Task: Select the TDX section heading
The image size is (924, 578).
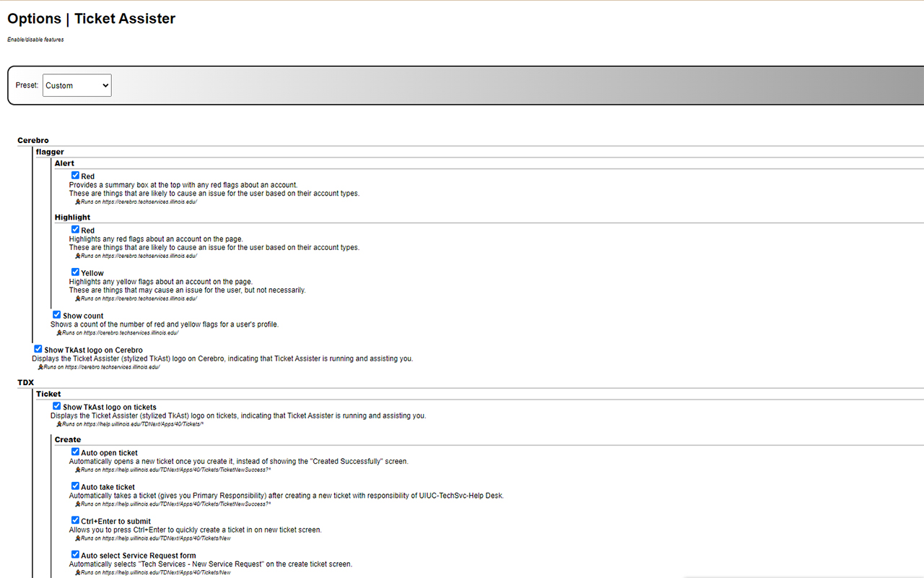Action: (x=25, y=382)
